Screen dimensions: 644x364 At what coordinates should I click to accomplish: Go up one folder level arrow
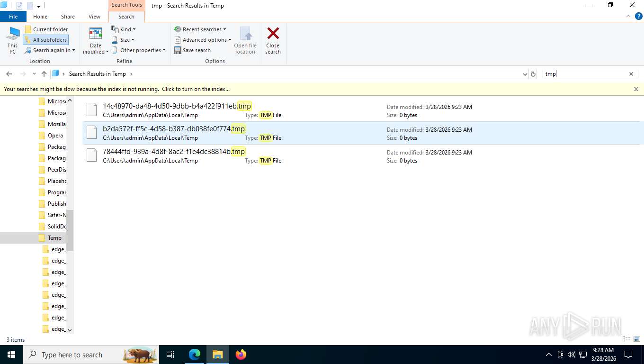point(44,74)
